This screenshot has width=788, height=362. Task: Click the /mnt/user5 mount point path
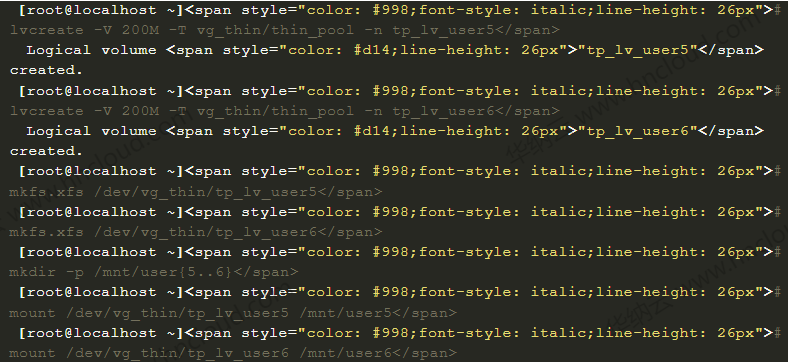[x=346, y=313]
